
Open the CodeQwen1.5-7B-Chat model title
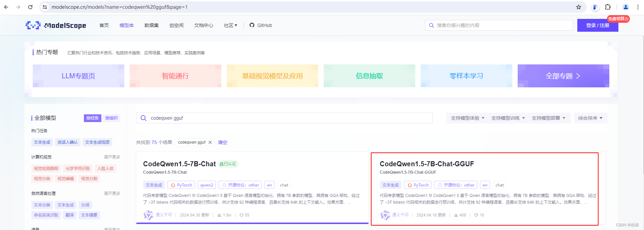tap(180, 164)
